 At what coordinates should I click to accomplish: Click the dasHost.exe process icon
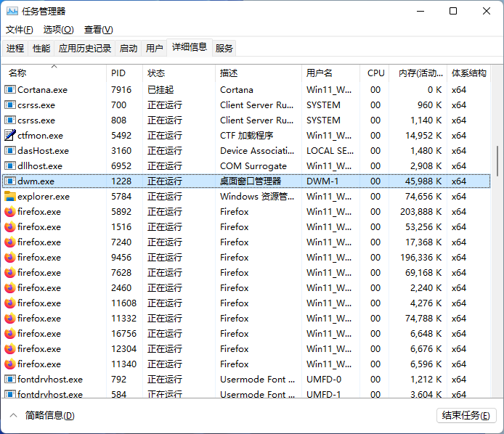click(10, 151)
